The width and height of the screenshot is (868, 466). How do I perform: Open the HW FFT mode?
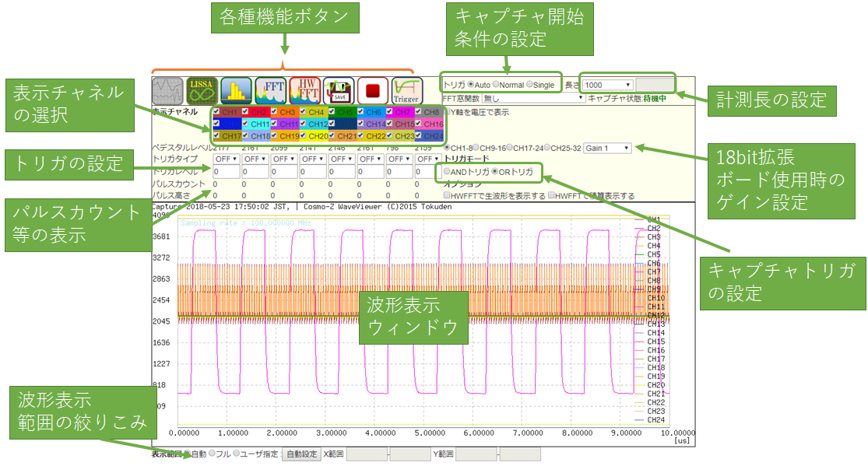(x=304, y=91)
